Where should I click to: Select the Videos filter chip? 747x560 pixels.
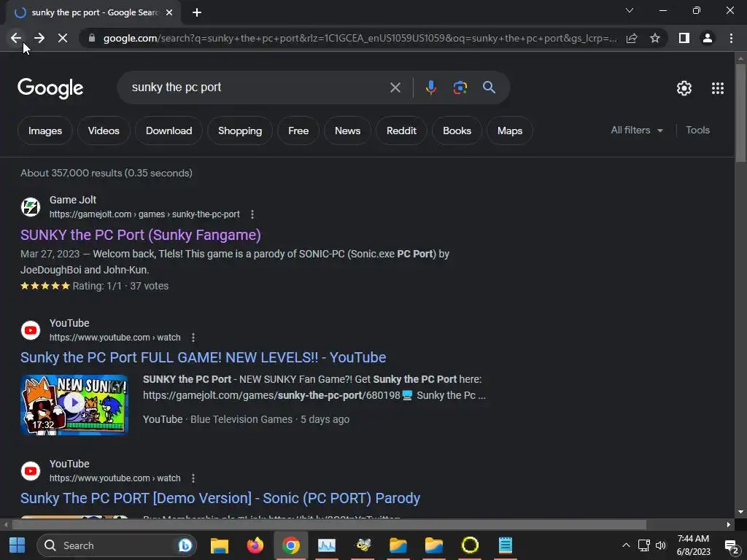[x=104, y=131]
